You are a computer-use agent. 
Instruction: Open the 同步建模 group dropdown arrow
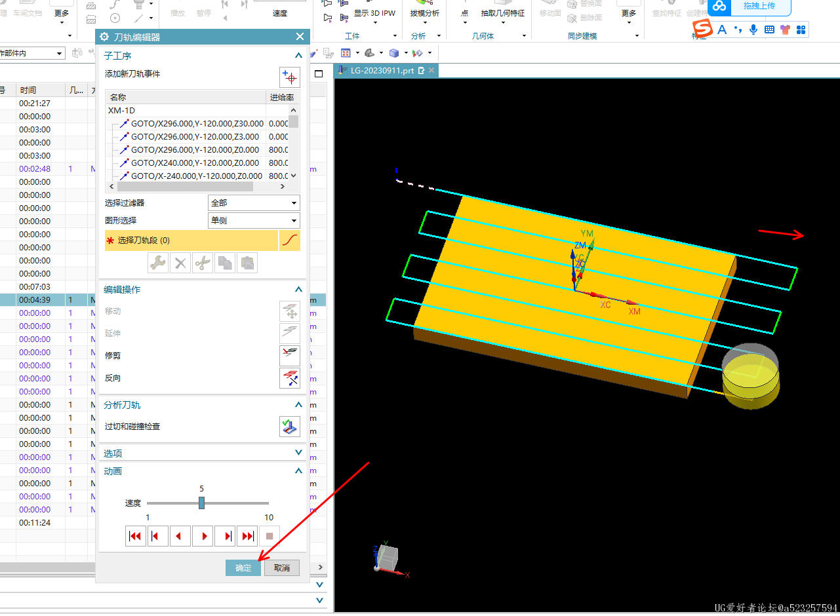tap(637, 36)
